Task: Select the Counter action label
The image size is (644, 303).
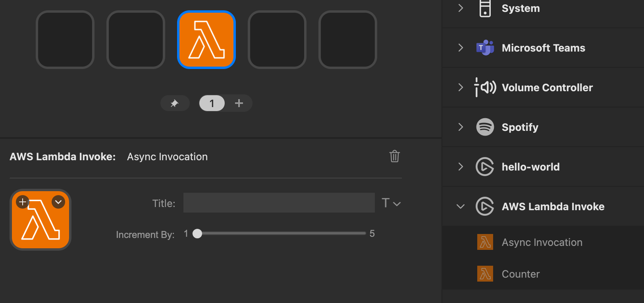Action: pos(521,274)
